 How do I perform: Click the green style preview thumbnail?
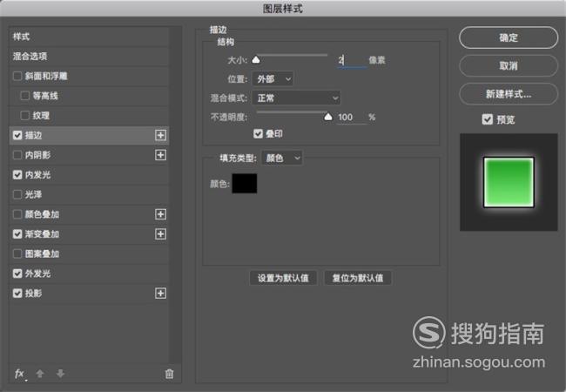(509, 182)
